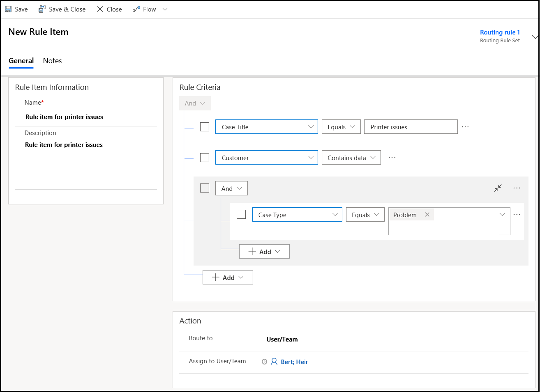Tick the Customer condition checkbox
Viewport: 540px width, 392px height.
pyautogui.click(x=205, y=158)
